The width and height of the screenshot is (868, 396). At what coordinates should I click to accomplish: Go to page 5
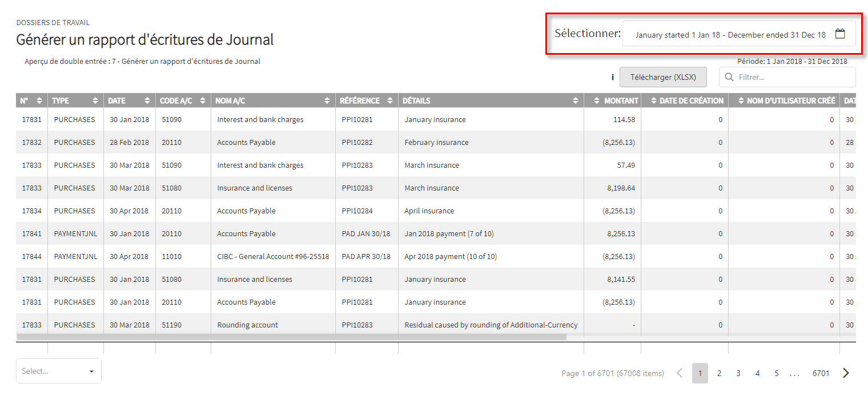tap(777, 373)
